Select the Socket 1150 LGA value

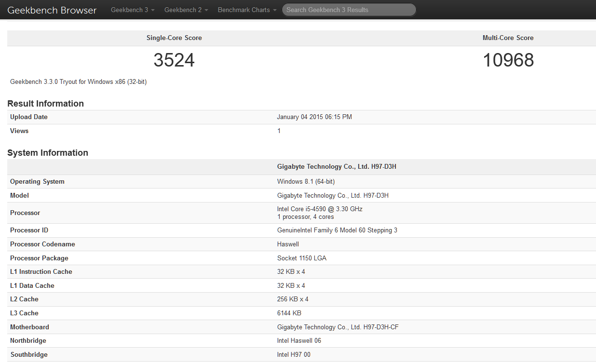point(302,258)
